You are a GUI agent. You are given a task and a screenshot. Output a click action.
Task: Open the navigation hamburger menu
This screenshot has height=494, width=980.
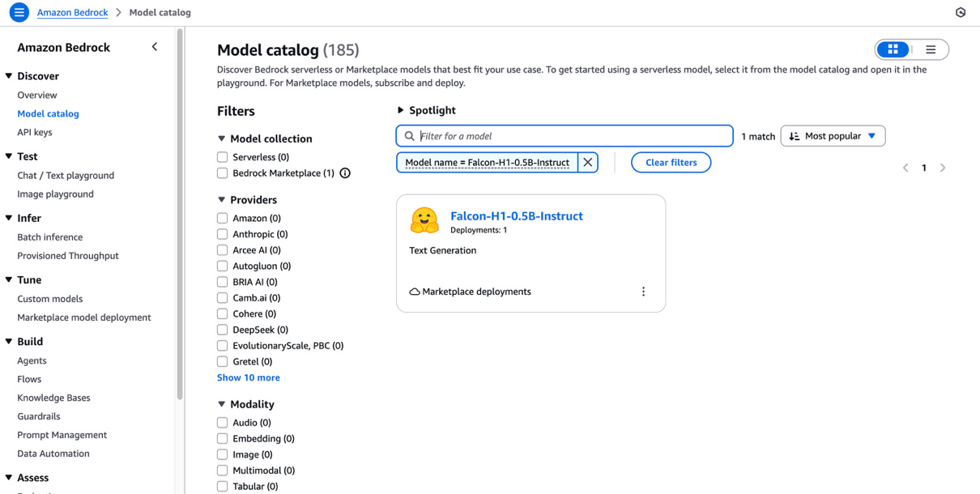pos(18,12)
